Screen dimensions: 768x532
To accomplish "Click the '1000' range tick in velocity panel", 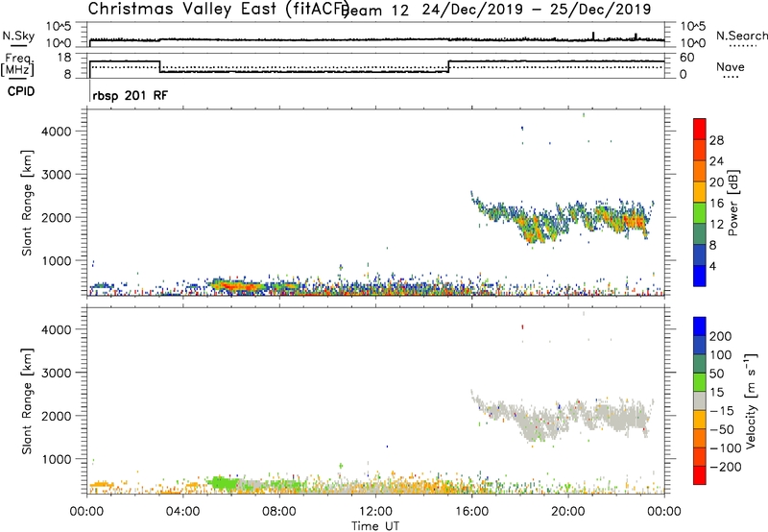I will [56, 459].
